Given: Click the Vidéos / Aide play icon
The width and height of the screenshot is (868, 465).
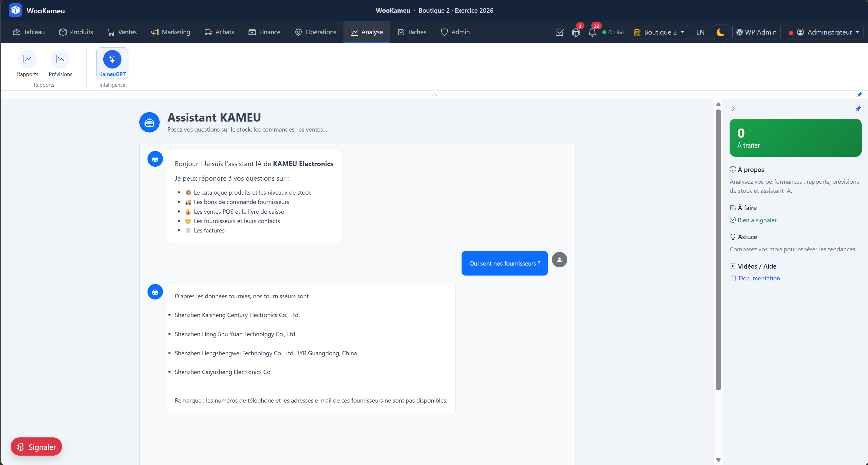Looking at the screenshot, I should (x=733, y=266).
